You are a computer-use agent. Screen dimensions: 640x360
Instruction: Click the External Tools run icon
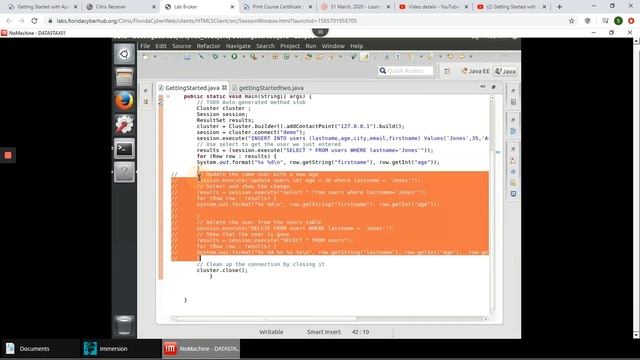coord(253,57)
